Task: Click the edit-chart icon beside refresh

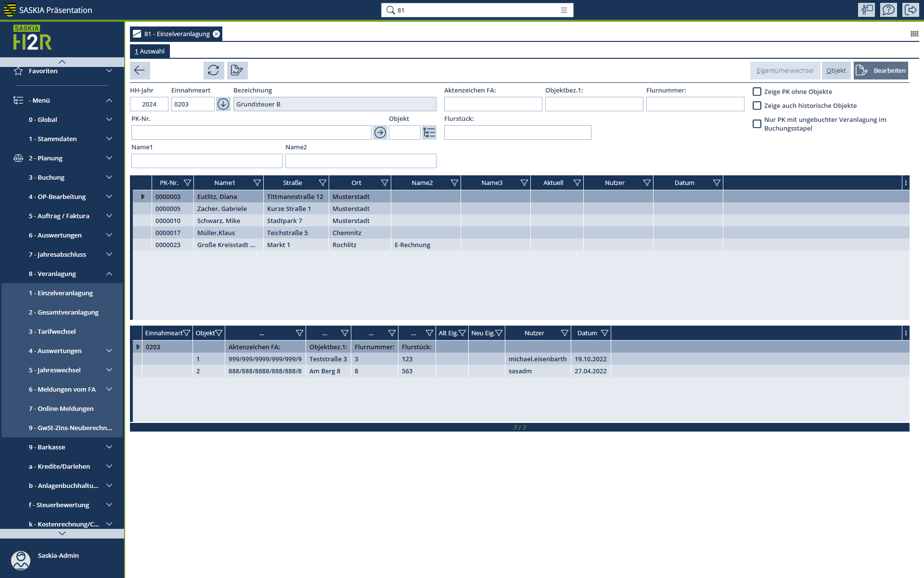Action: click(x=237, y=70)
